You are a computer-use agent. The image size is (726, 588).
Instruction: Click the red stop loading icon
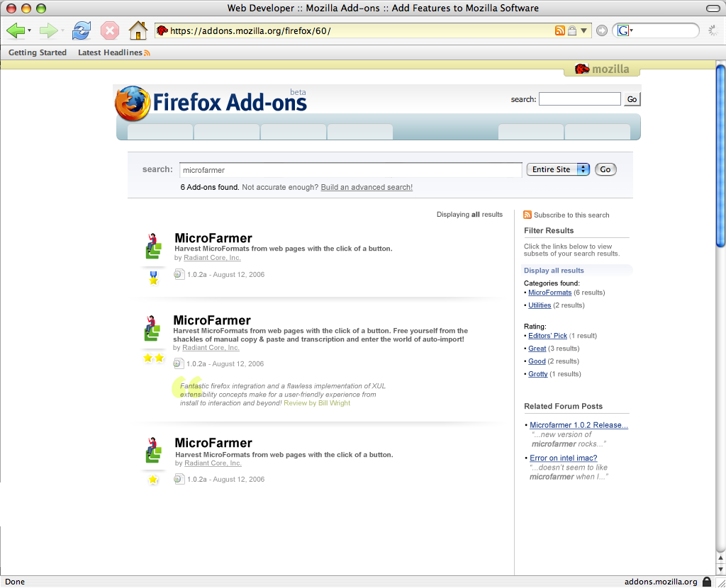click(110, 31)
